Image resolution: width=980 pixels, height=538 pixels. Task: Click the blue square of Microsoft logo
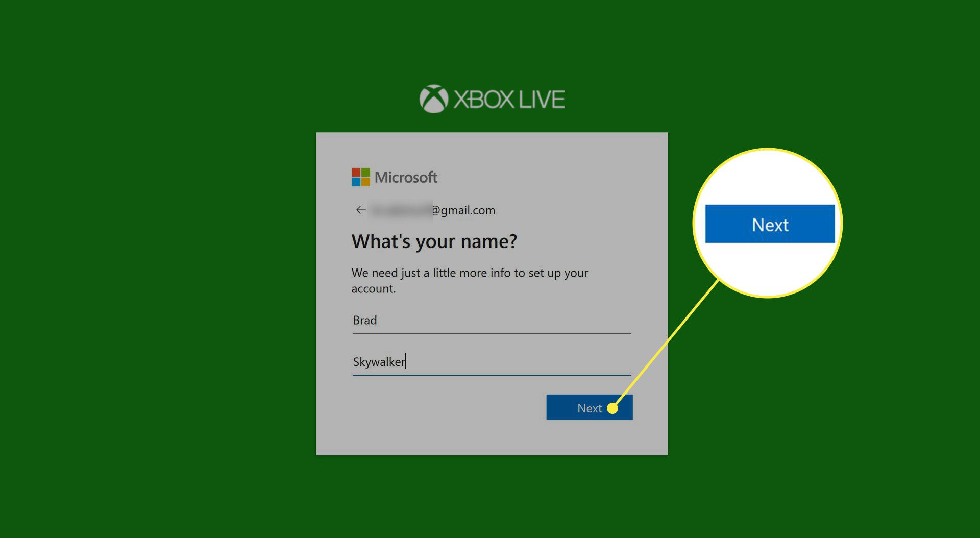[356, 182]
